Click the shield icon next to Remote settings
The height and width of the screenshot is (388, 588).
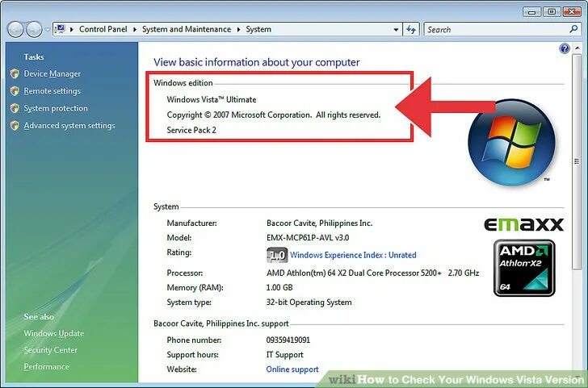pyautogui.click(x=15, y=91)
